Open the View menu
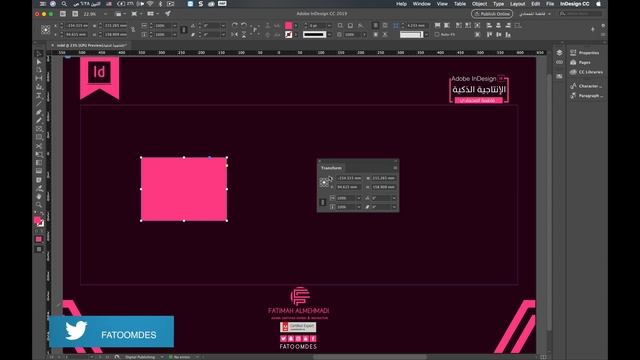The height and width of the screenshot is (360, 640). pos(442,4)
